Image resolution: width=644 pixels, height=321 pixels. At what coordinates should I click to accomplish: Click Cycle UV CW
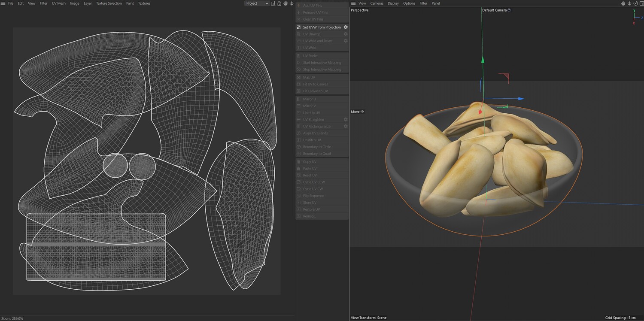point(322,189)
